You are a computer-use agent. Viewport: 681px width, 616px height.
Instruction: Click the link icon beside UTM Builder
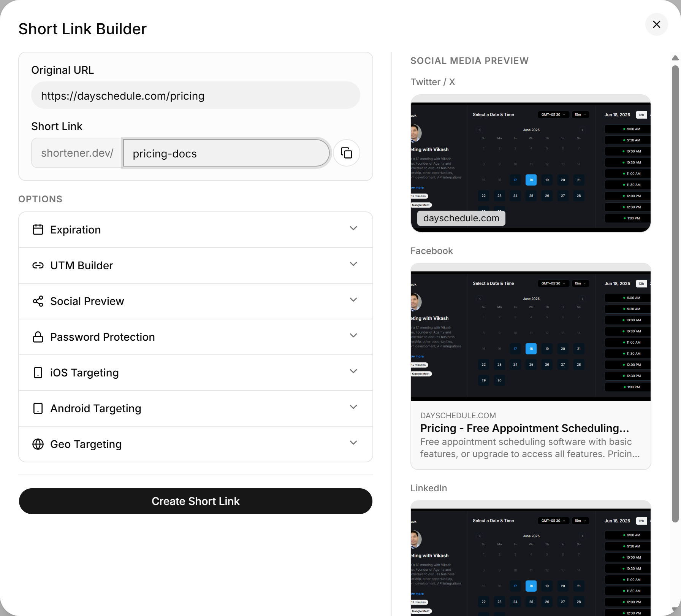38,265
